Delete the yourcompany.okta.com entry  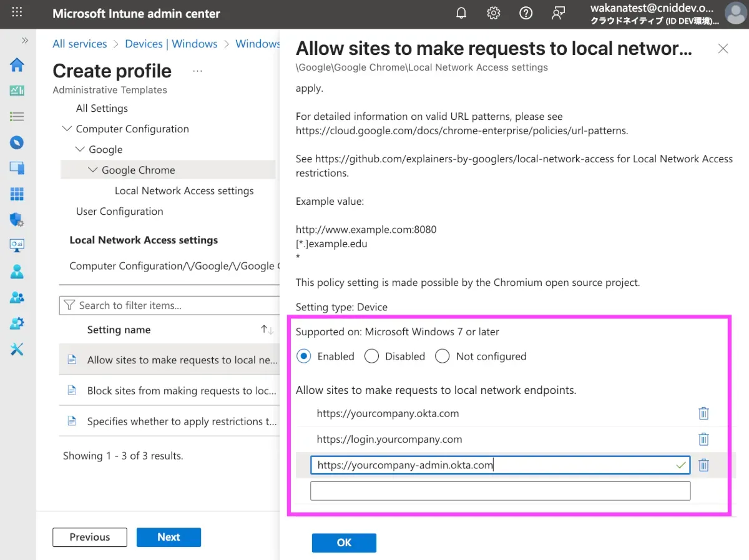703,413
